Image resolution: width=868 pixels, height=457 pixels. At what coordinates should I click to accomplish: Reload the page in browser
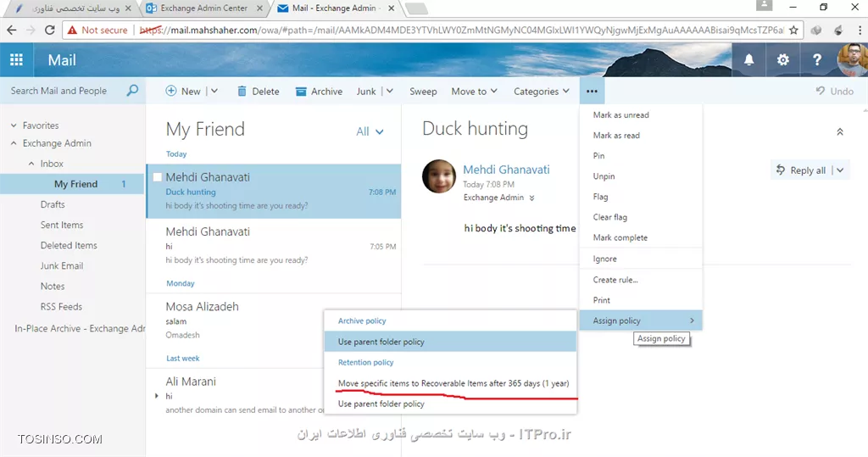pyautogui.click(x=50, y=30)
